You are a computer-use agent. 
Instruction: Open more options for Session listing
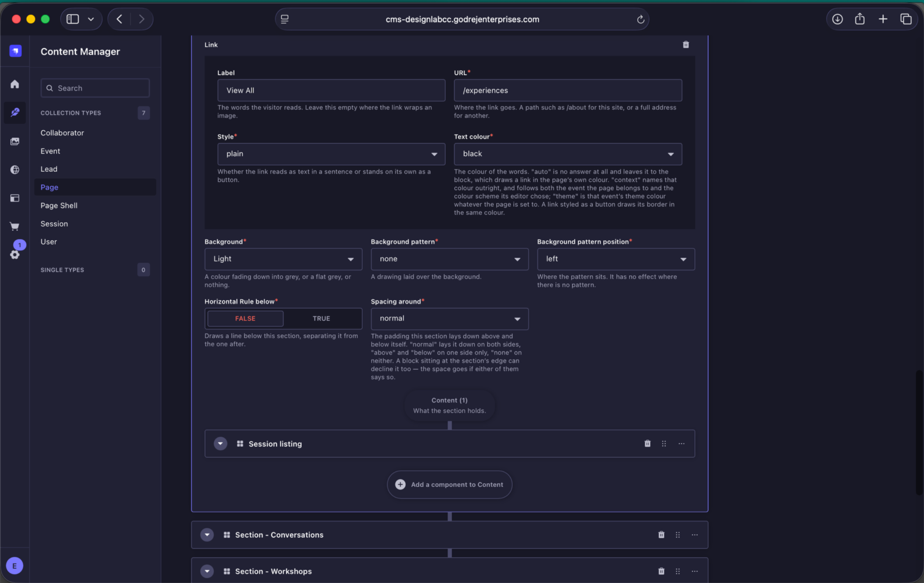click(x=681, y=443)
